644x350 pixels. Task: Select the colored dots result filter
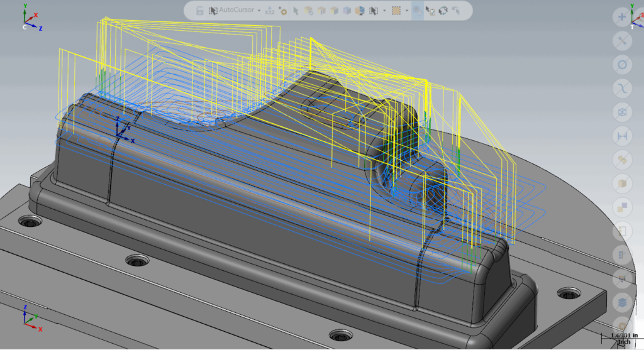622,278
